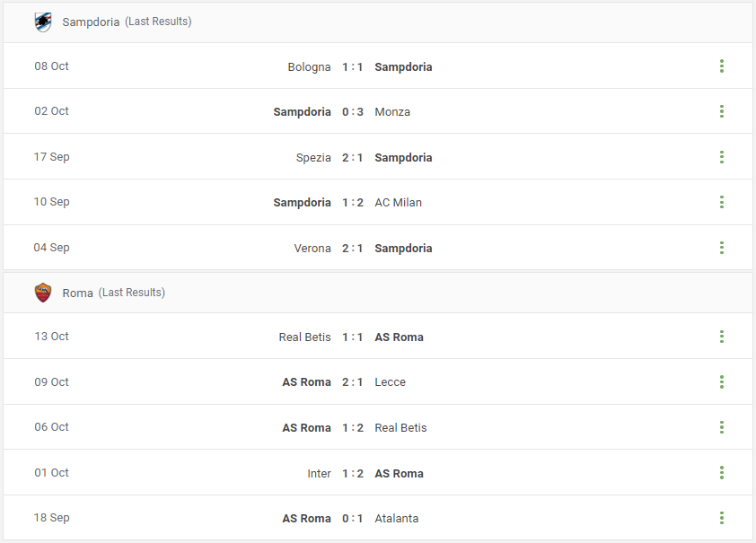Open options menu for Bologna vs Sampdoria match
The height and width of the screenshot is (543, 756).
(721, 66)
